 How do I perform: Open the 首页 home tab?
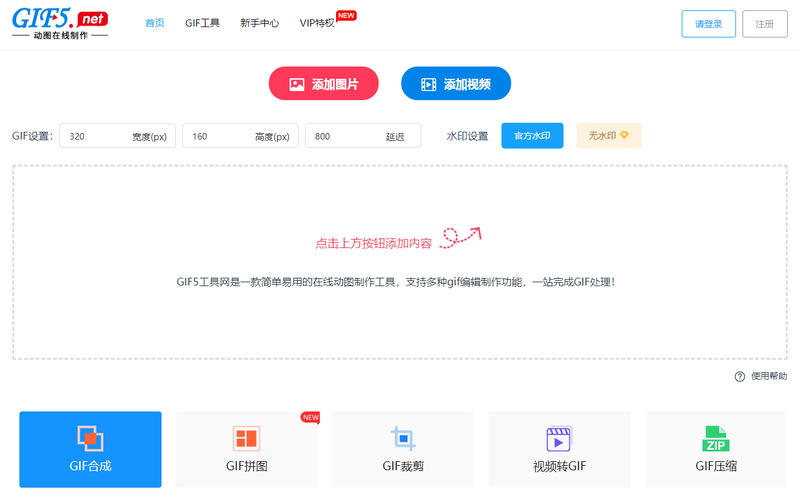pos(155,23)
